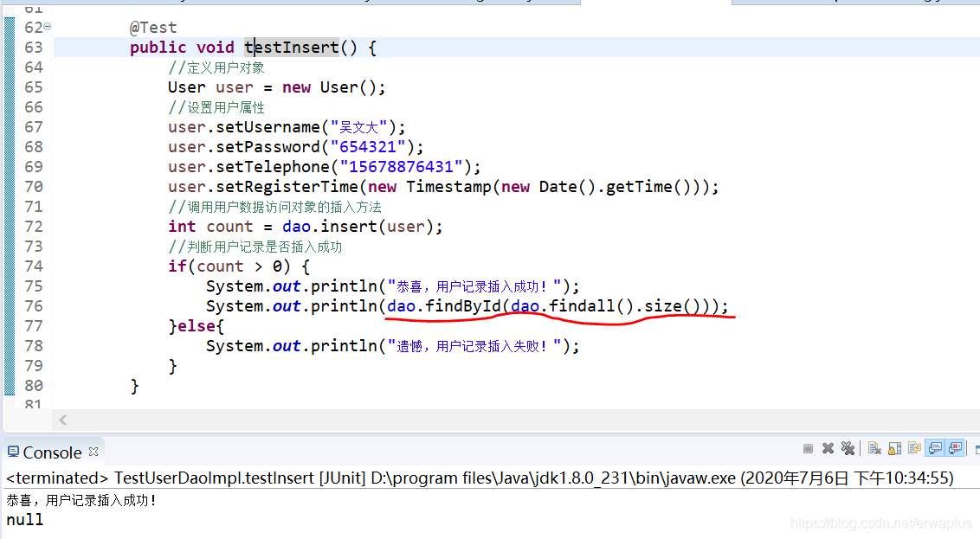Click console output "恭喜，用户记录插入成功！"
This screenshot has width=980, height=539.
(81, 500)
